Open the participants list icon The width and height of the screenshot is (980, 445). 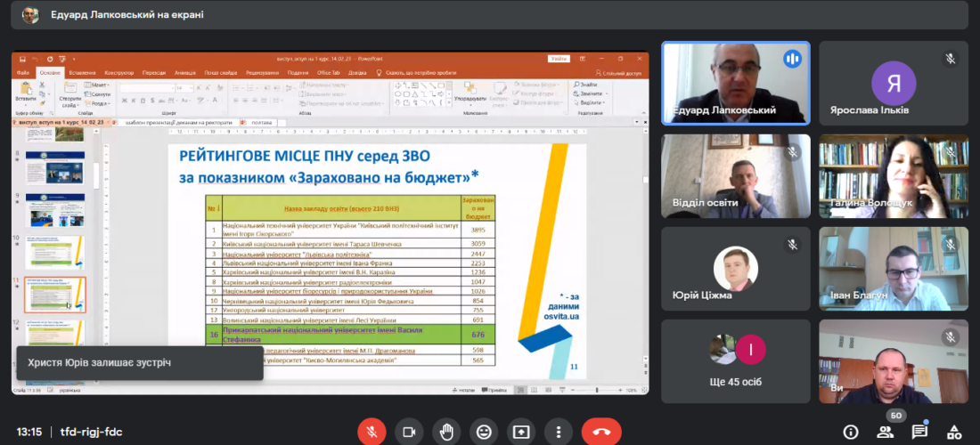[x=886, y=432]
